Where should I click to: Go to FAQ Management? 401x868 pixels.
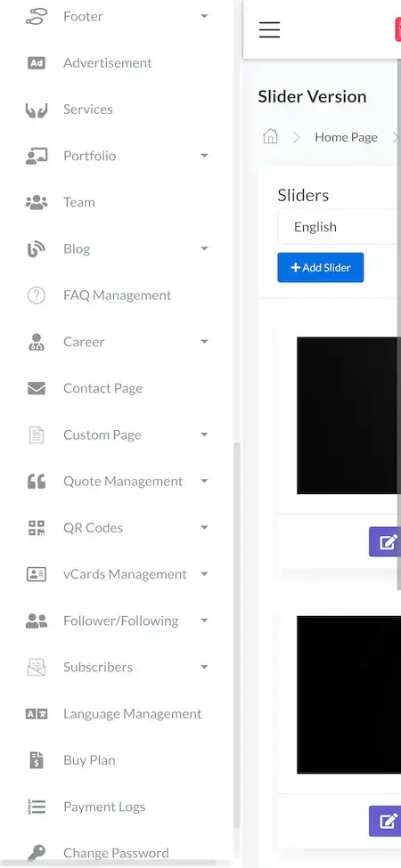(x=117, y=296)
